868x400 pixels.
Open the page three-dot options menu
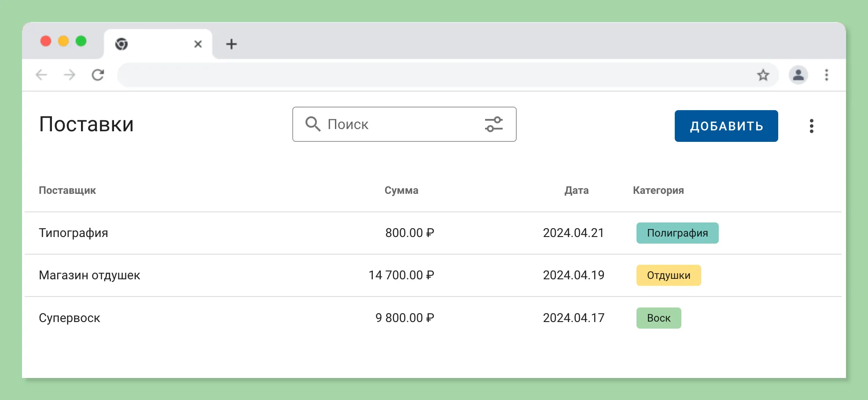(812, 126)
